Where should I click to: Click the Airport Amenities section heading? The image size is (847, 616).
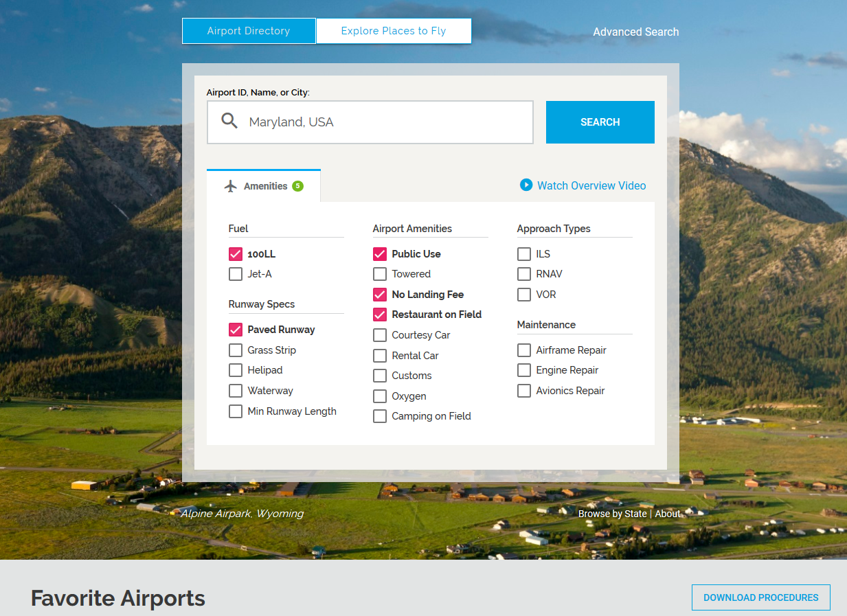tap(412, 229)
